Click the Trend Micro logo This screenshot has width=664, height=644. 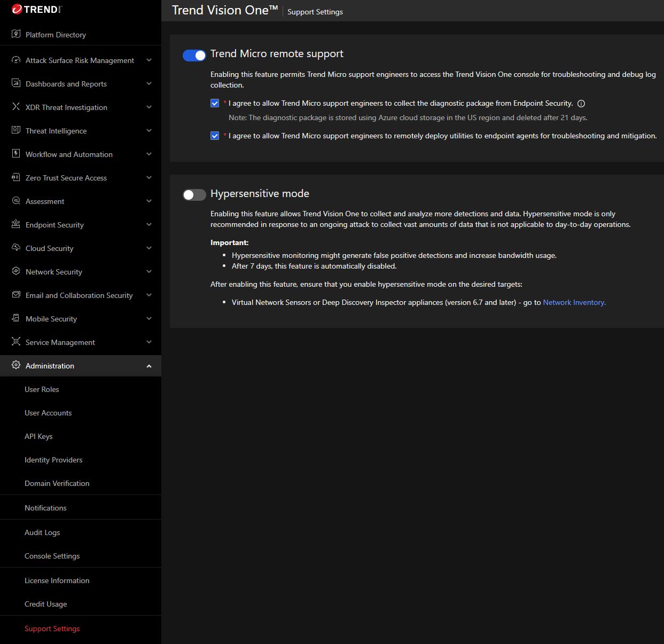tap(36, 10)
